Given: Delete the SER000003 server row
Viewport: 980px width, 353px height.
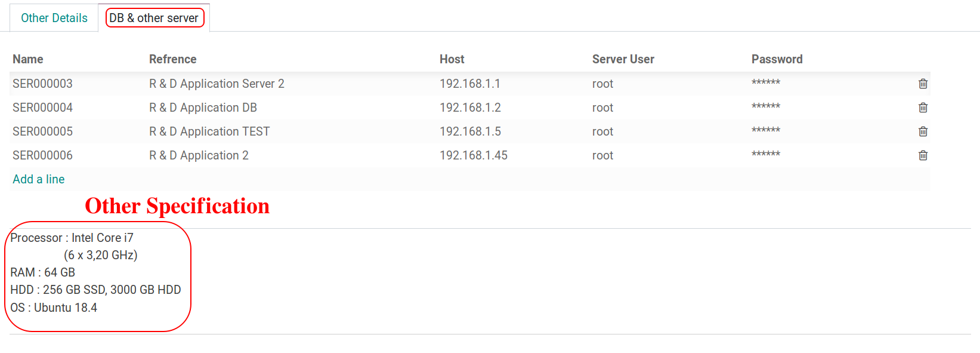Looking at the screenshot, I should pyautogui.click(x=923, y=84).
